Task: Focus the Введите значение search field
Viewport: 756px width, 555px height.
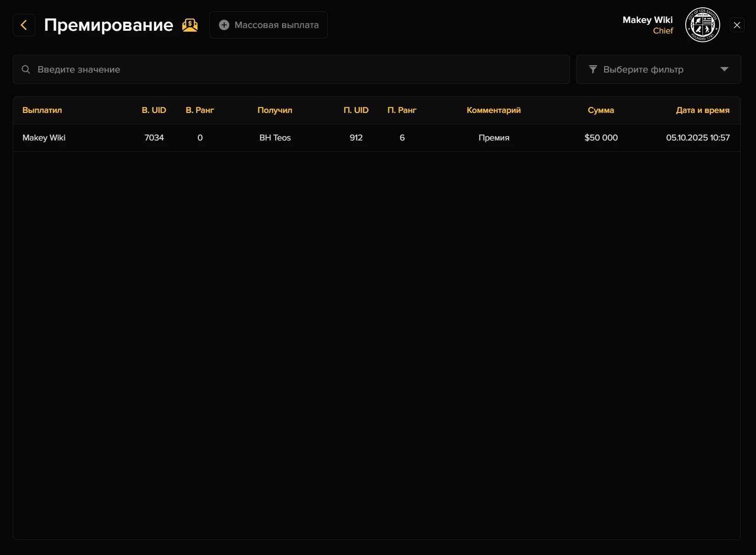Action: (294, 69)
